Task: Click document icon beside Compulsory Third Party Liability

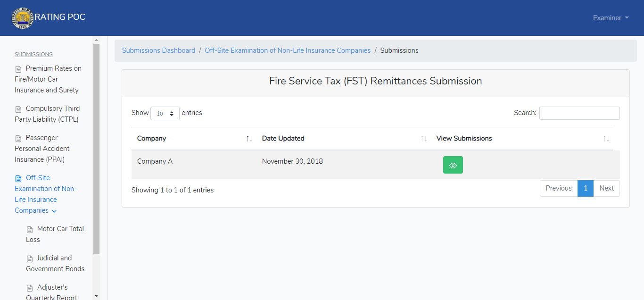Action: click(18, 109)
